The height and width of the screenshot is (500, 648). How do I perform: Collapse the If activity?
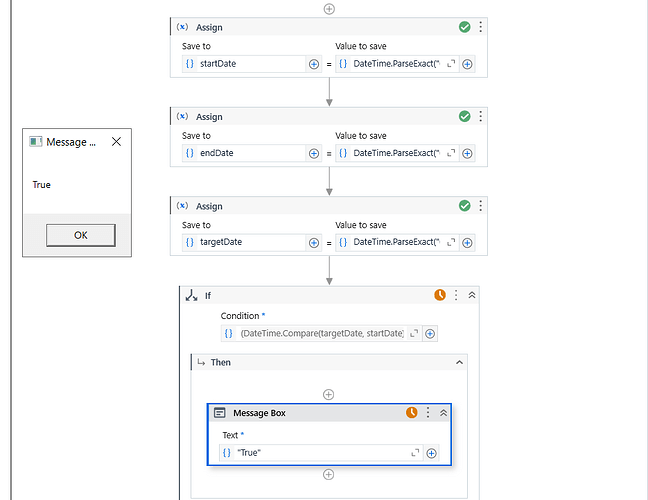(x=472, y=295)
